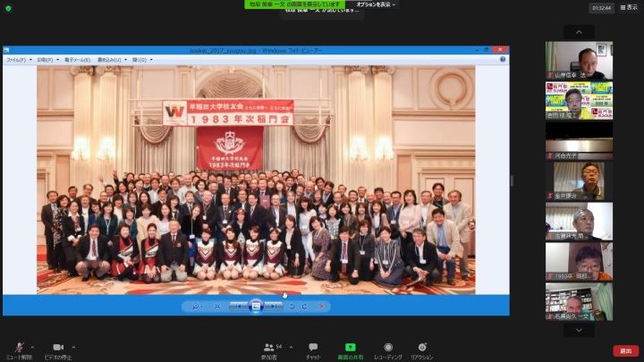Expand video options caret next to camera
Viewport: 644px width, 362px height.
(73, 347)
